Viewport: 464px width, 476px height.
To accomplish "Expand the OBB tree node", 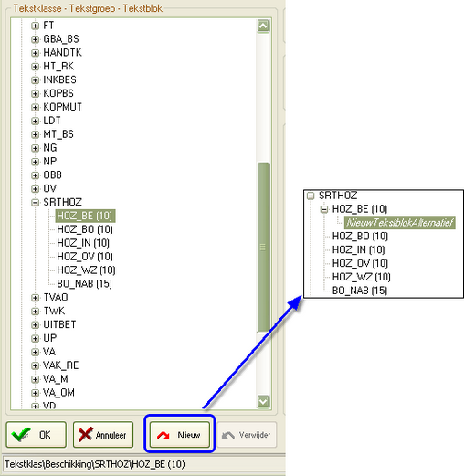I will pos(35,175).
